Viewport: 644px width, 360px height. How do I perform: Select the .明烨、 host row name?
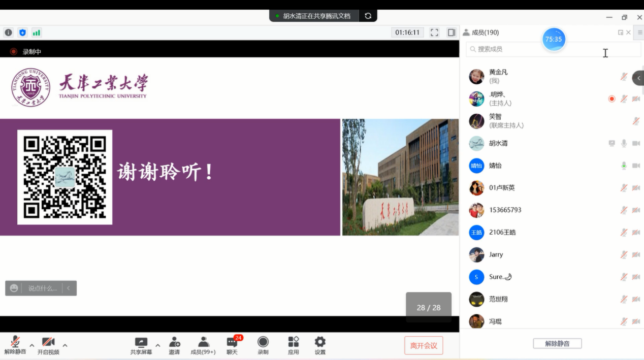497,94
